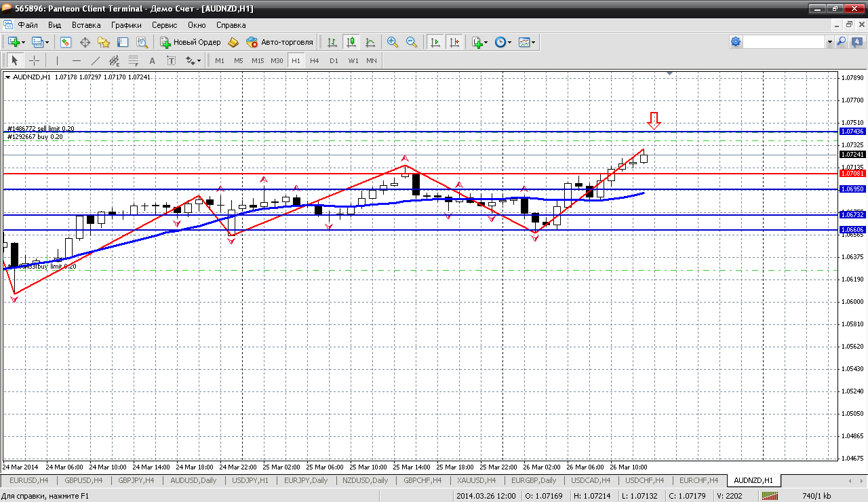The width and height of the screenshot is (868, 502).
Task: Zoom out of the chart
Action: tap(412, 42)
